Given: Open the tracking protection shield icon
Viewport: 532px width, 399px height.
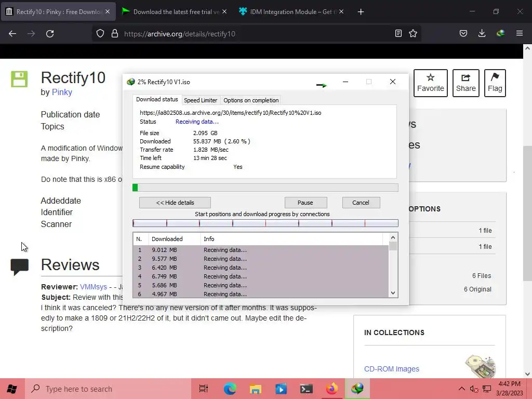Looking at the screenshot, I should (100, 34).
